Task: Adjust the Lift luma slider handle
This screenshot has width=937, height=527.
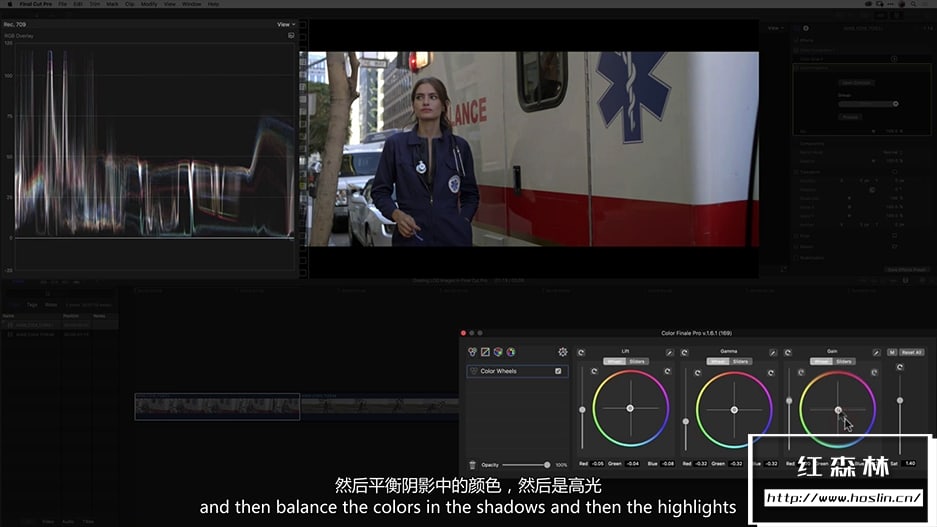Action: 582,410
